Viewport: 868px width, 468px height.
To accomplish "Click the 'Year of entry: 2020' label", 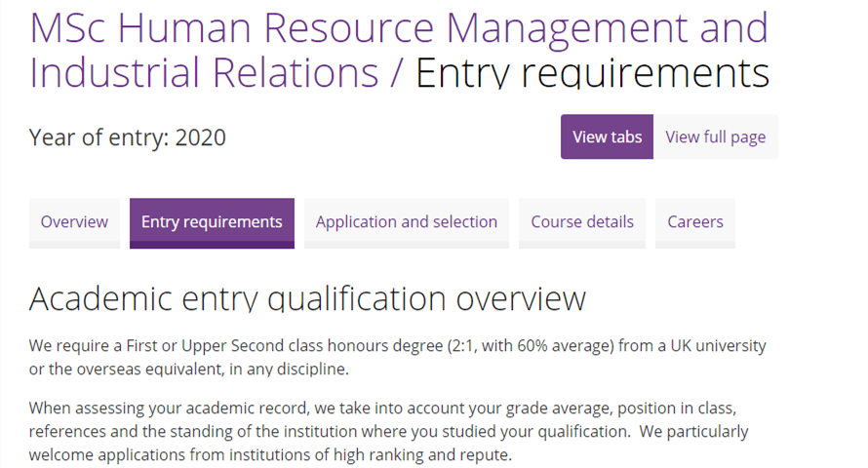I will click(128, 137).
